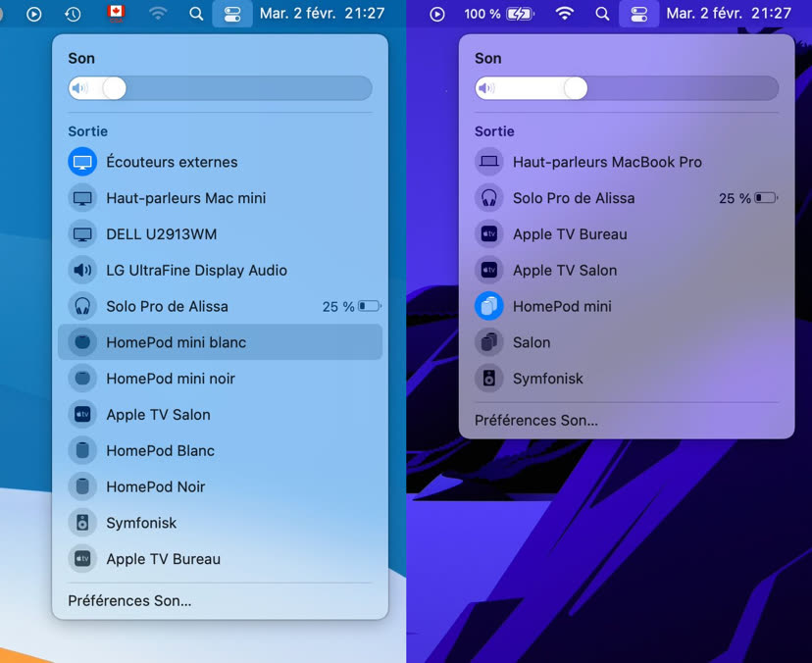Screen dimensions: 812x663
Task: Open Control Center in left menu bar
Action: click(x=232, y=14)
